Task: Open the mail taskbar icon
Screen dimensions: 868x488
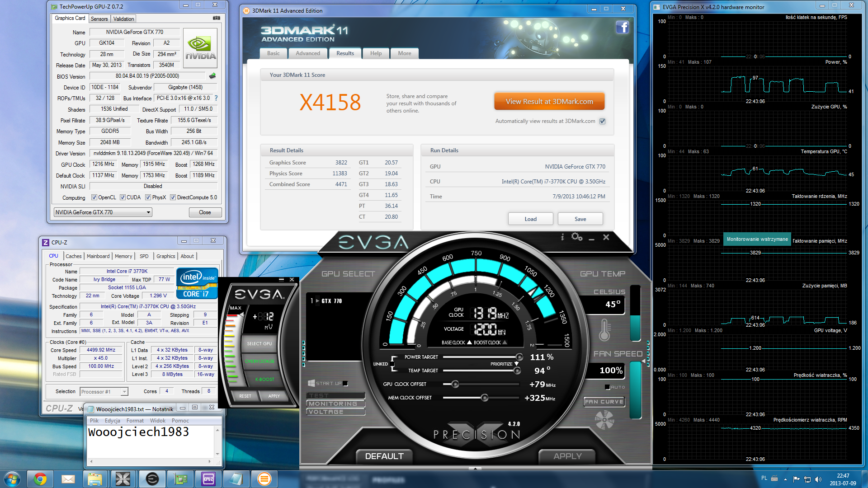Action: (x=68, y=479)
